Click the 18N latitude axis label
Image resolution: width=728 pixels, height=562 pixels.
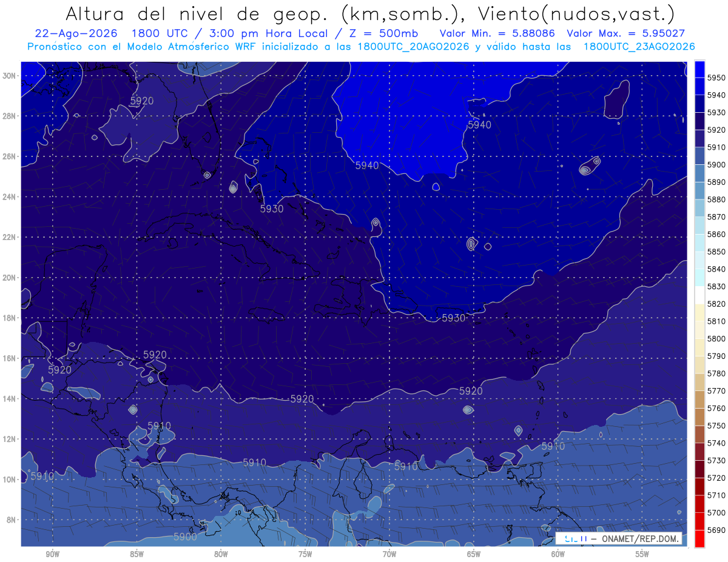click(x=9, y=318)
